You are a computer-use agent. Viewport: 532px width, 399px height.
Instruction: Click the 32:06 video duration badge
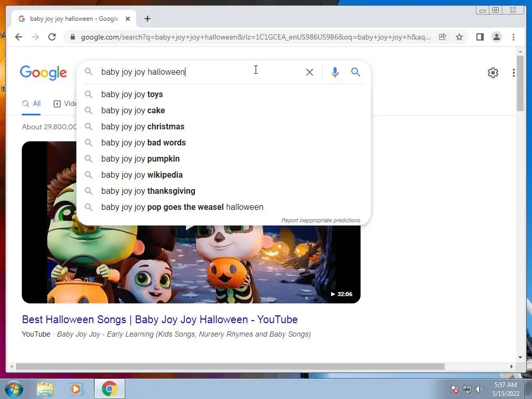342,294
